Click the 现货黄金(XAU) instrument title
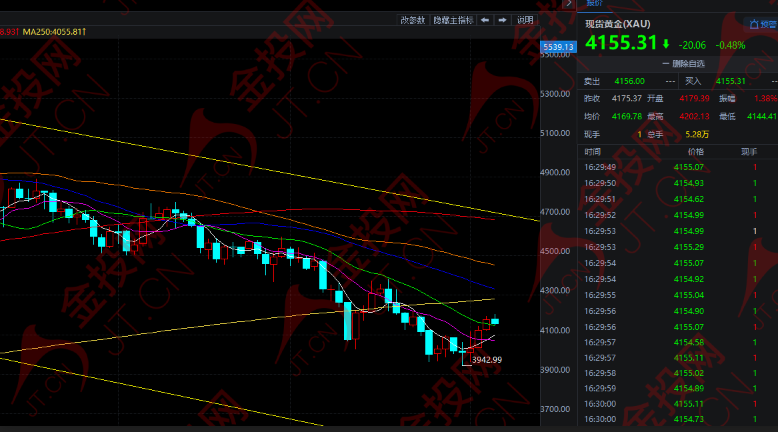The image size is (778, 432). click(x=618, y=24)
